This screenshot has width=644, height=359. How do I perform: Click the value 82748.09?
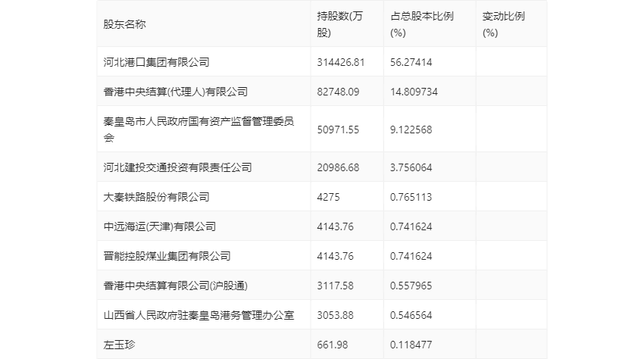(338, 92)
